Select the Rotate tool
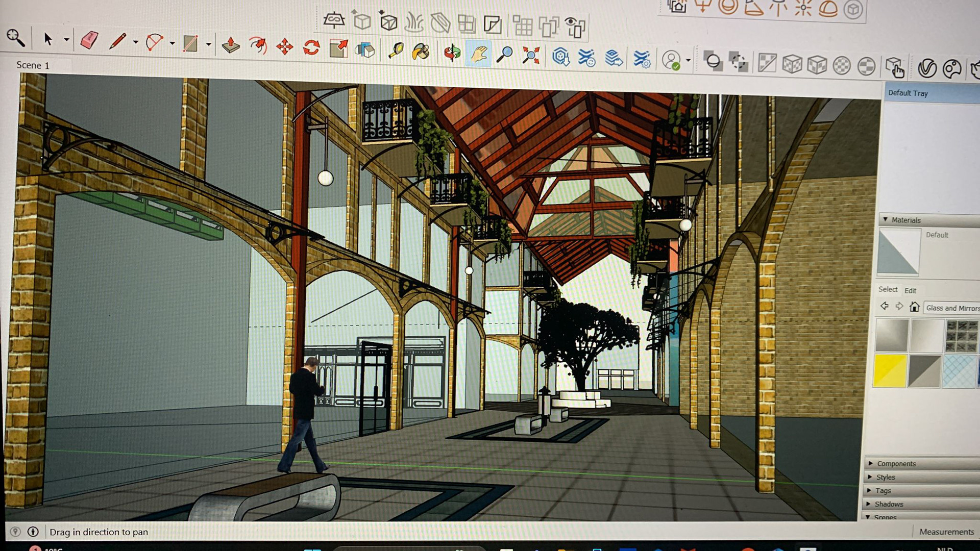This screenshot has height=551, width=980. coord(311,48)
